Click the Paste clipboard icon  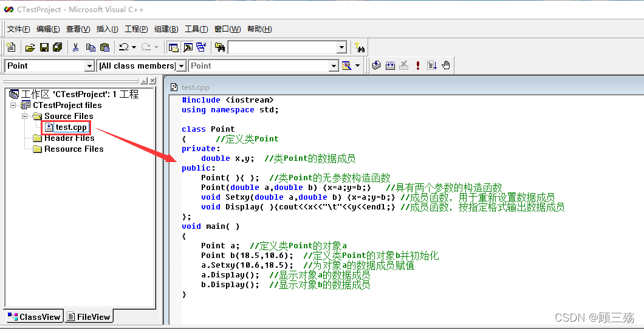pyautogui.click(x=105, y=47)
